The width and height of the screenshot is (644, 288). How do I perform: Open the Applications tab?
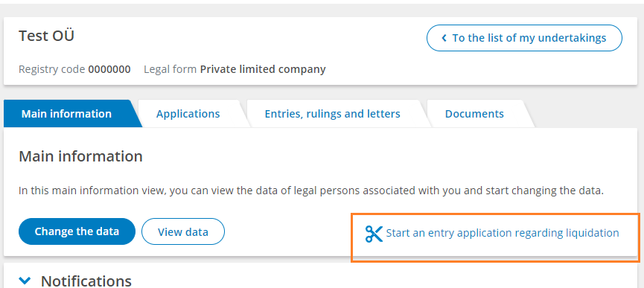(188, 114)
